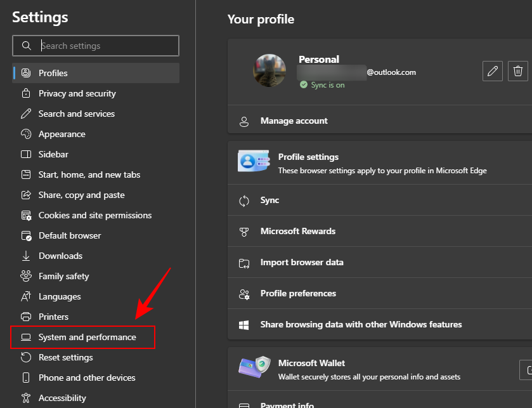Click the Family safety icon
Image resolution: width=532 pixels, height=408 pixels.
click(x=26, y=276)
